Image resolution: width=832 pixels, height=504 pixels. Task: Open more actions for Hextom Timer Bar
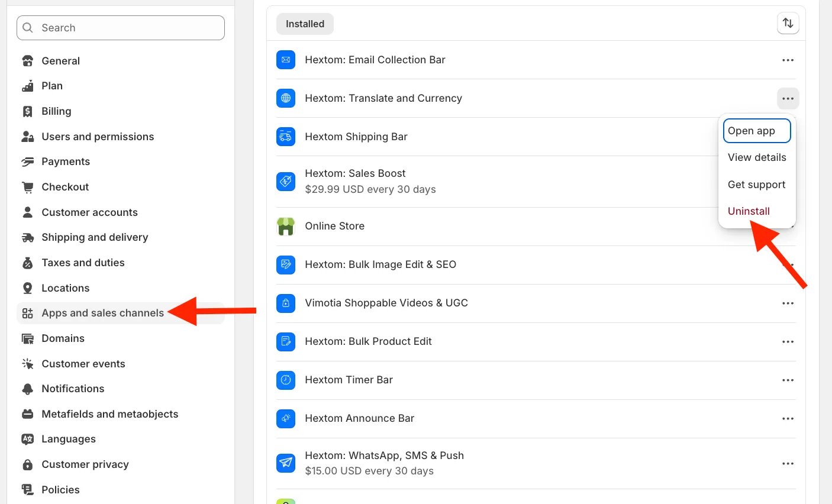click(x=788, y=380)
